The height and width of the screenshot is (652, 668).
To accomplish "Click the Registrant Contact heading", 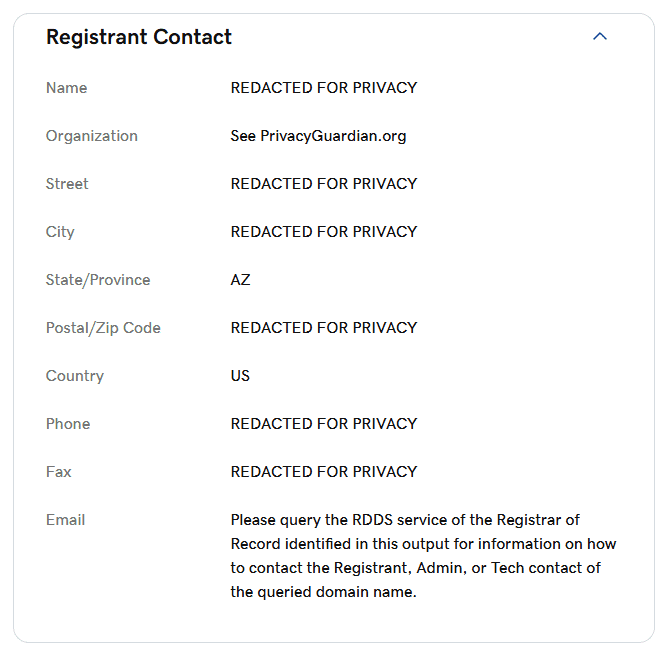I will point(139,37).
